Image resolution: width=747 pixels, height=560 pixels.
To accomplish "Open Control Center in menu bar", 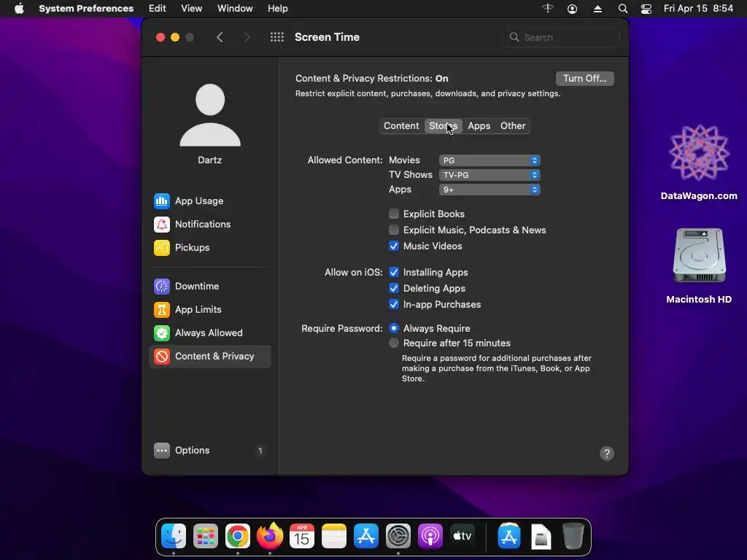I will click(x=646, y=9).
